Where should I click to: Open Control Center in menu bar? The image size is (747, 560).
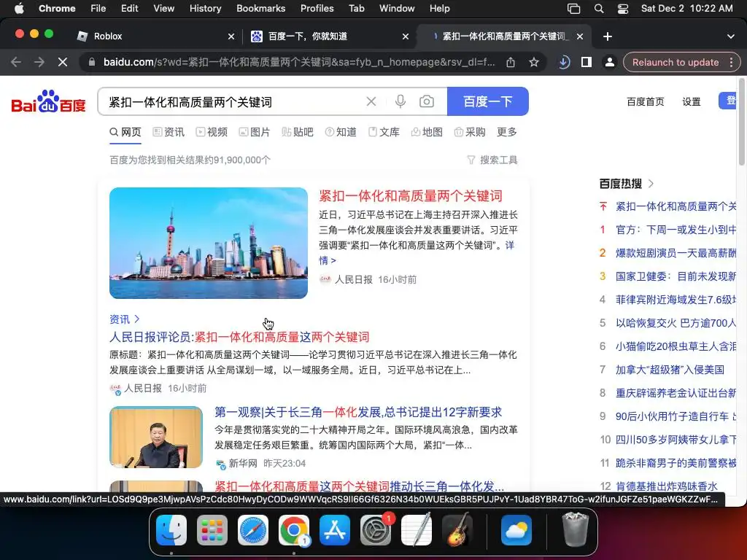(x=623, y=9)
